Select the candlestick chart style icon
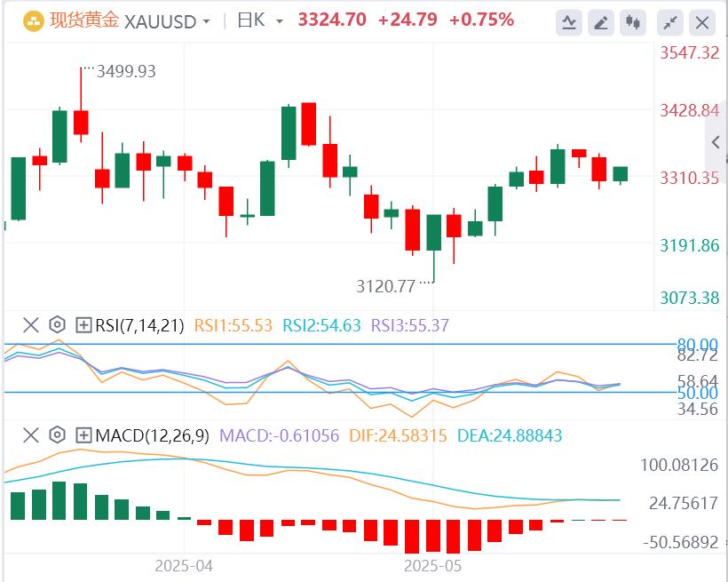 pyautogui.click(x=631, y=23)
